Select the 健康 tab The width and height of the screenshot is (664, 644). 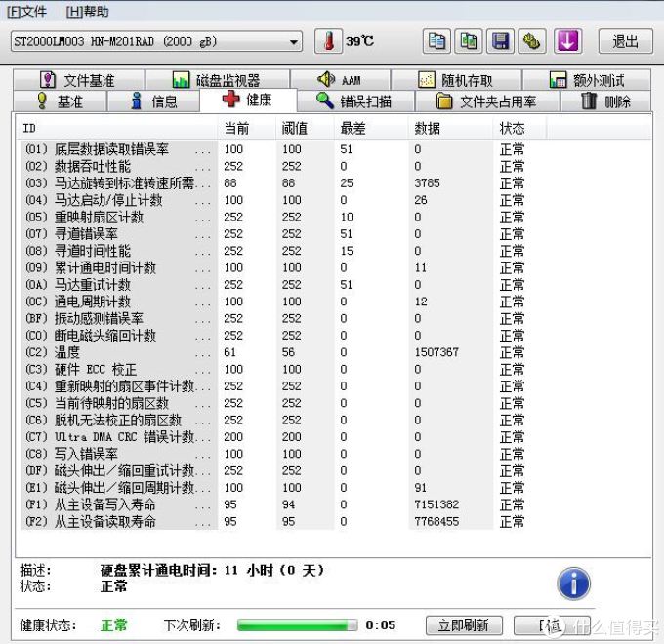pyautogui.click(x=248, y=100)
